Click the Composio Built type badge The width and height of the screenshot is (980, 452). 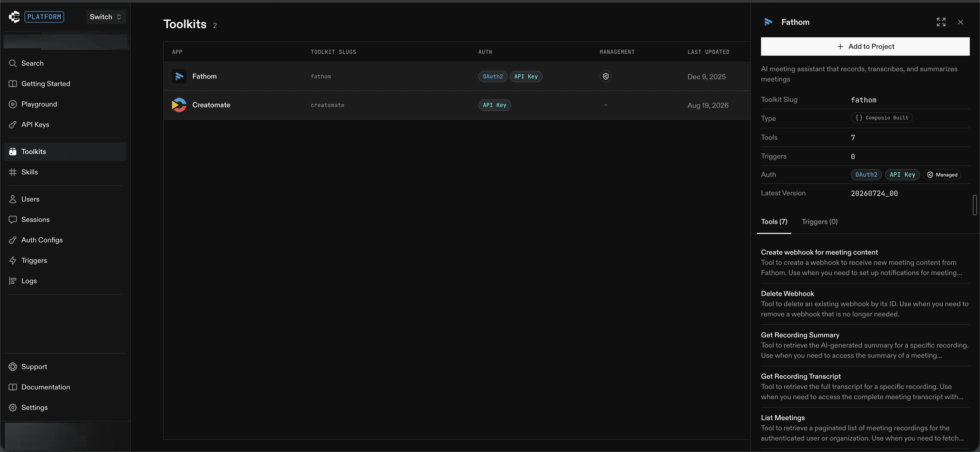881,118
